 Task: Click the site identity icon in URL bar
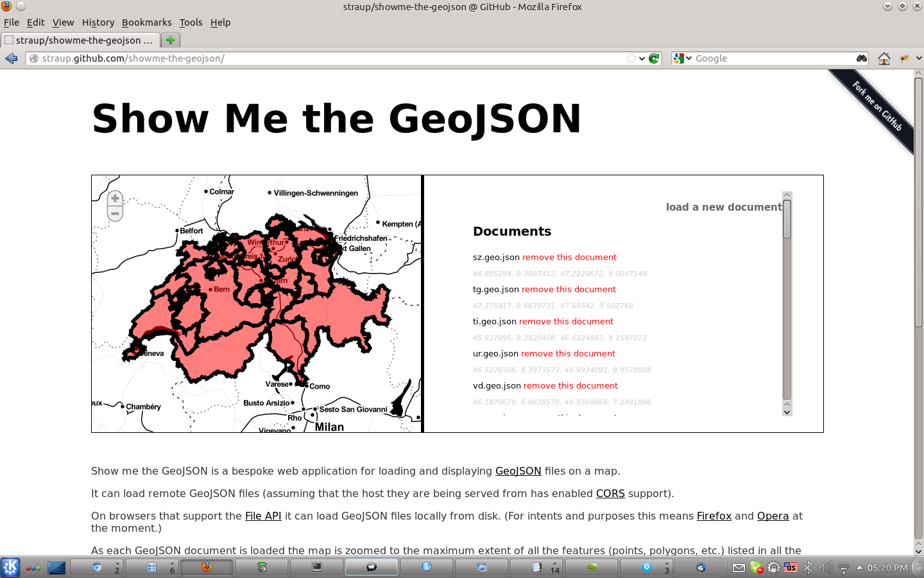click(35, 58)
